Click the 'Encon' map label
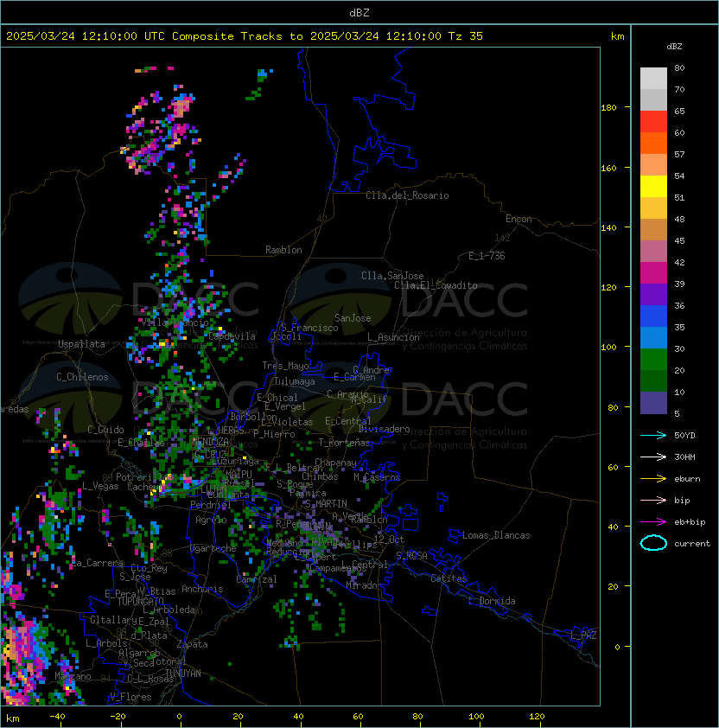Screen dimensions: 719x728 [x=519, y=219]
